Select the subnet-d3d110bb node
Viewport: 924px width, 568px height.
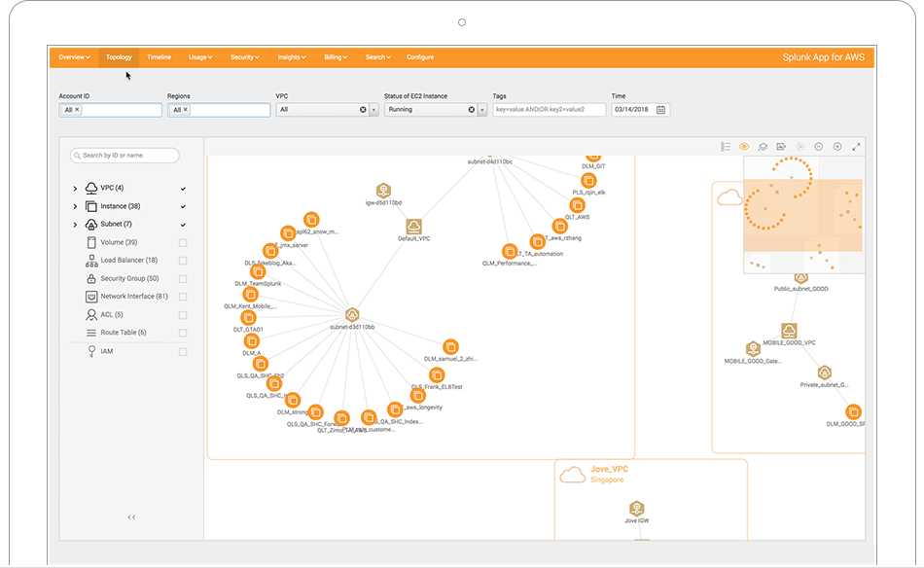[x=352, y=315]
